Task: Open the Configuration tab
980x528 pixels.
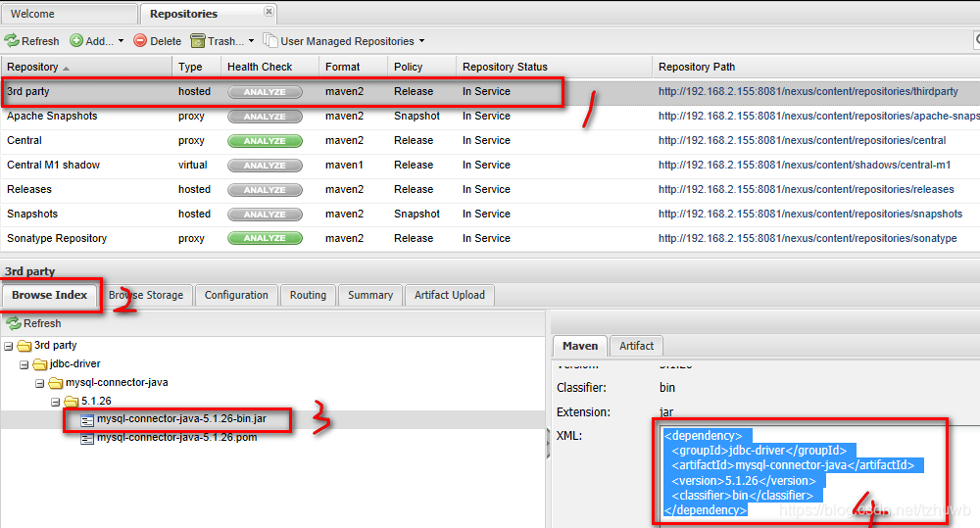Action: (236, 295)
